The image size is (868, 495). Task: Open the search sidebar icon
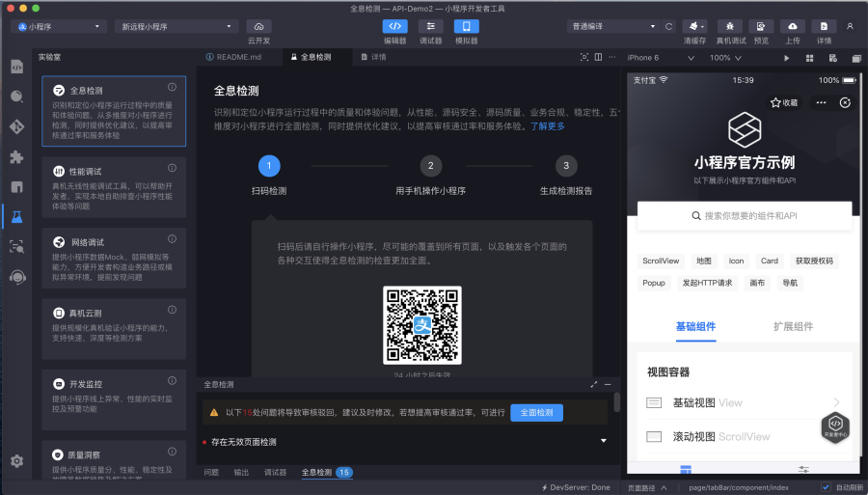16,96
